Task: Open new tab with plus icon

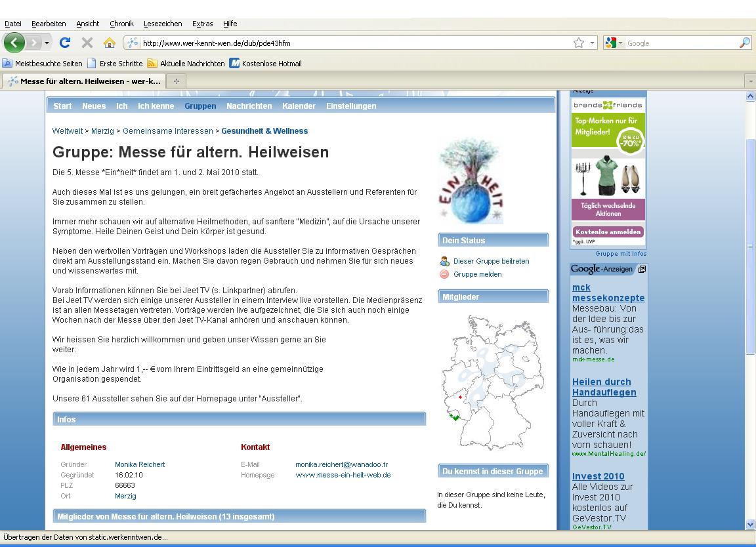Action: (x=176, y=81)
